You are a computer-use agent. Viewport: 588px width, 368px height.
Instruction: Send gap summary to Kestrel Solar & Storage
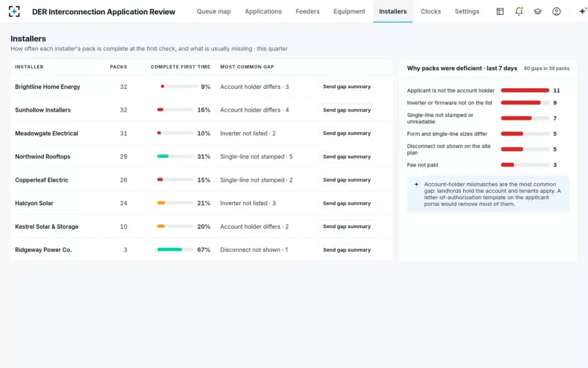pos(346,226)
